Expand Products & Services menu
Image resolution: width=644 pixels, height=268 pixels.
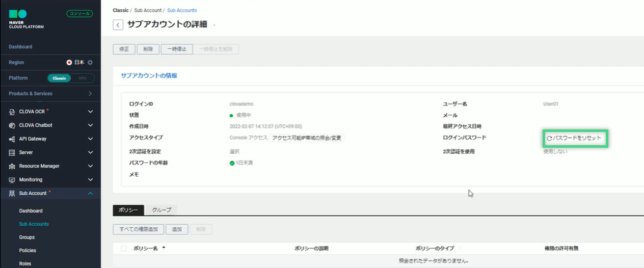click(x=90, y=94)
